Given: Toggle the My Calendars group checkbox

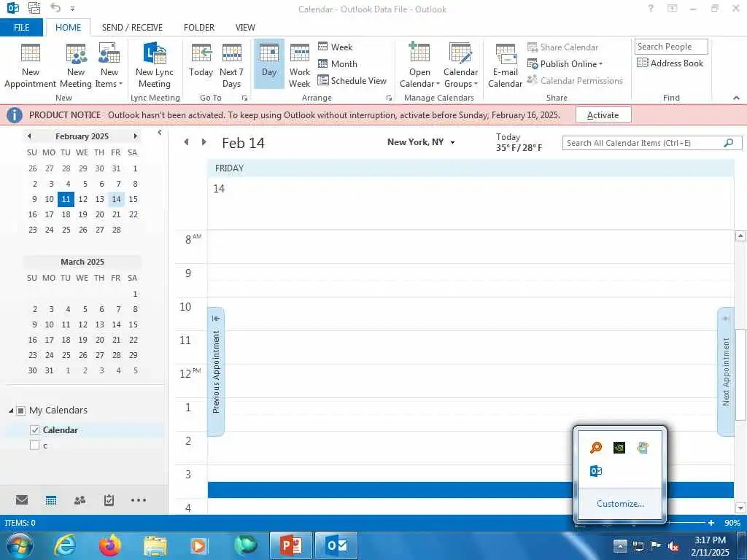Looking at the screenshot, I should point(21,411).
